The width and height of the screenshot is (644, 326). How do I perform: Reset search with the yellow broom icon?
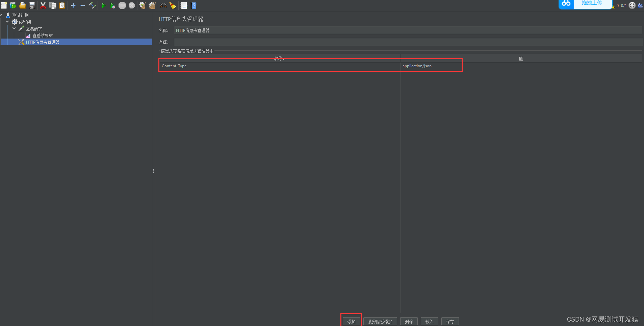click(173, 5)
